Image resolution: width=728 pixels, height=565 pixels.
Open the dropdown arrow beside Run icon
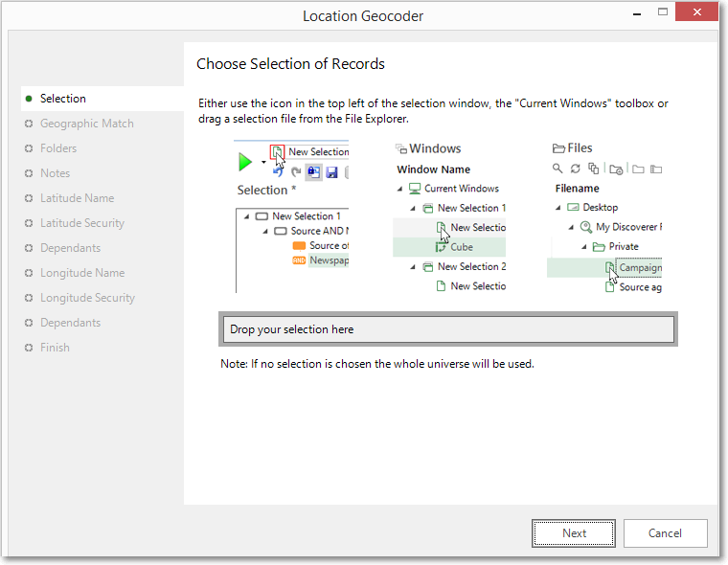coord(263,163)
